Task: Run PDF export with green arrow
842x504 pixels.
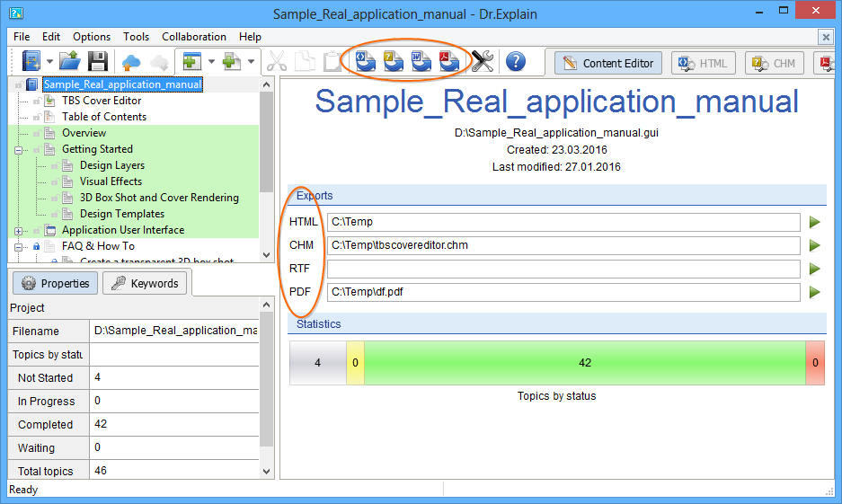Action: pyautogui.click(x=815, y=292)
